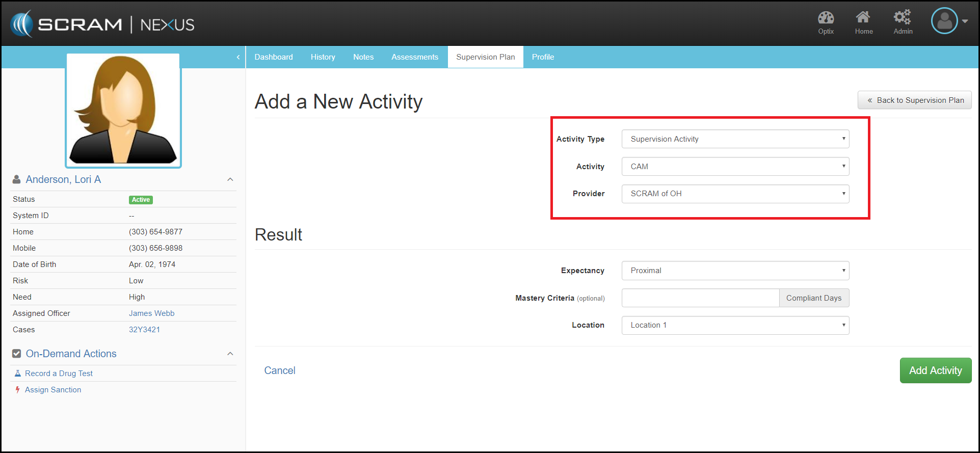The height and width of the screenshot is (453, 980).
Task: Open the Location dropdown
Action: click(x=735, y=325)
